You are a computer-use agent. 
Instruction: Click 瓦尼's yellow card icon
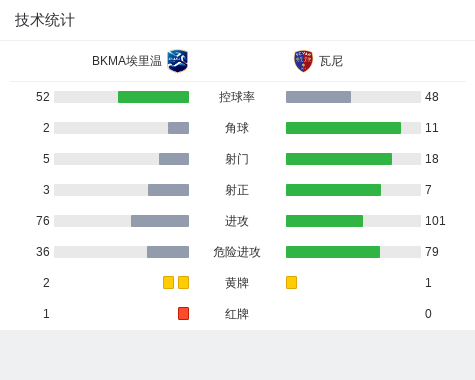click(291, 283)
